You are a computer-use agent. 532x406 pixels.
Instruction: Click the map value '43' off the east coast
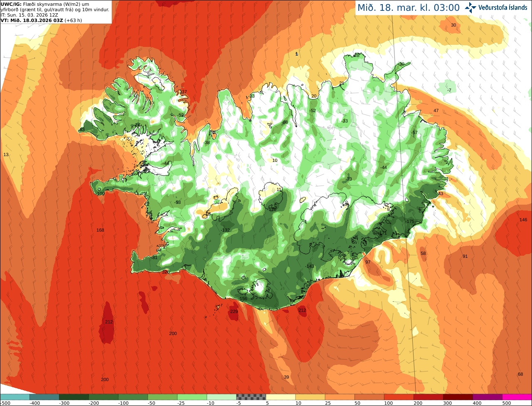(x=441, y=193)
